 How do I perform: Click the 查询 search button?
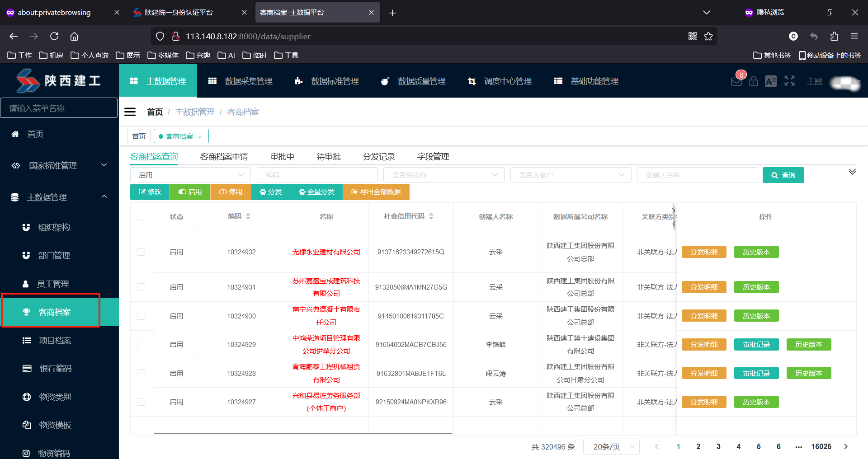[783, 175]
